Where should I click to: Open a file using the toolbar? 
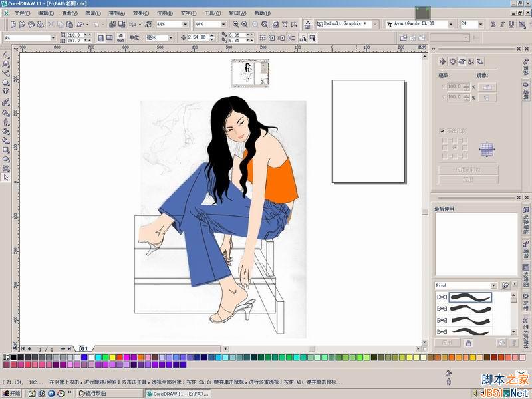[22, 24]
